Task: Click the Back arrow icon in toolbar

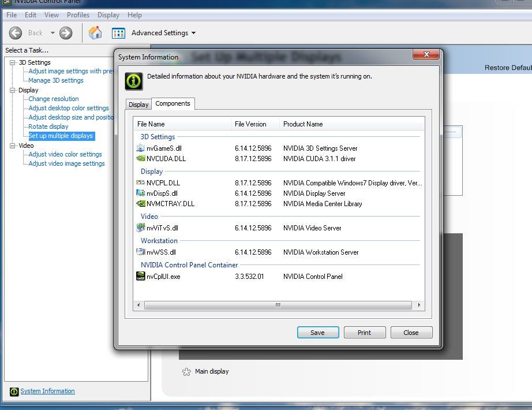Action: pos(15,33)
